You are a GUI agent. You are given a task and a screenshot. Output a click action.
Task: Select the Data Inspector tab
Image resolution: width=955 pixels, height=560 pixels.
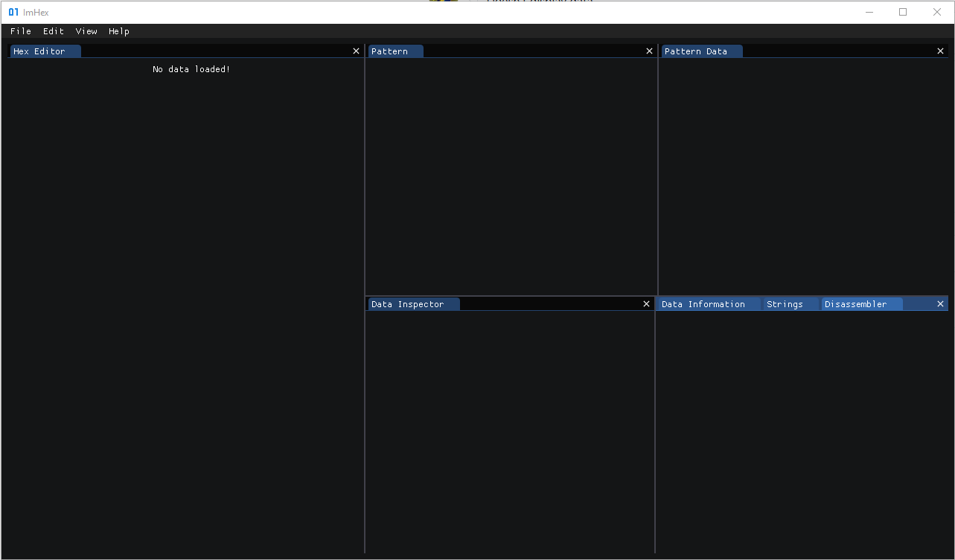(x=413, y=304)
